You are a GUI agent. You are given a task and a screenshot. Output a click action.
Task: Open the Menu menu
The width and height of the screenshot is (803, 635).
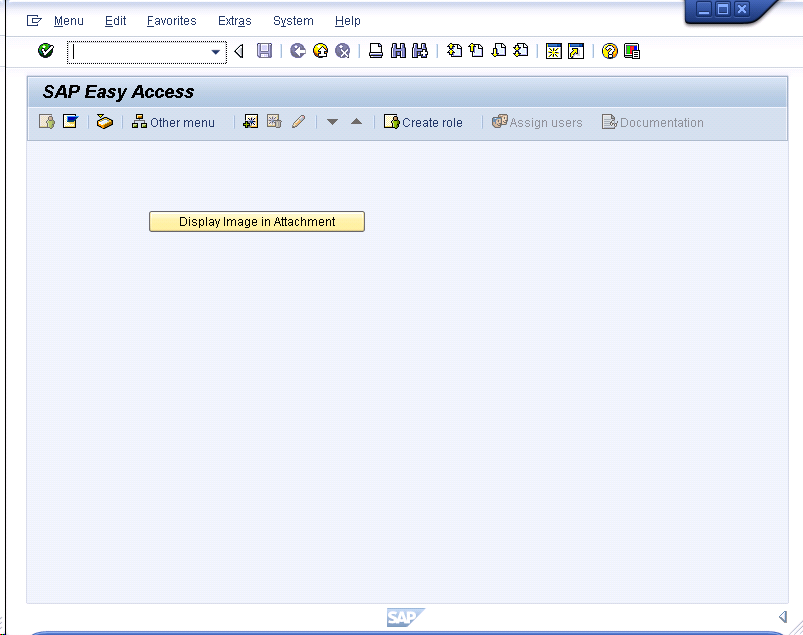point(69,21)
